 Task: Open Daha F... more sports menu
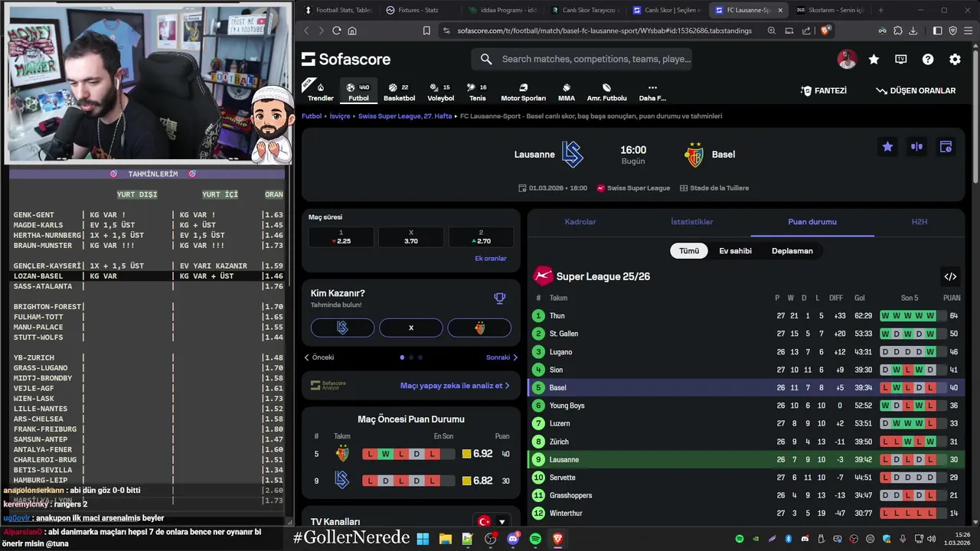coord(652,91)
